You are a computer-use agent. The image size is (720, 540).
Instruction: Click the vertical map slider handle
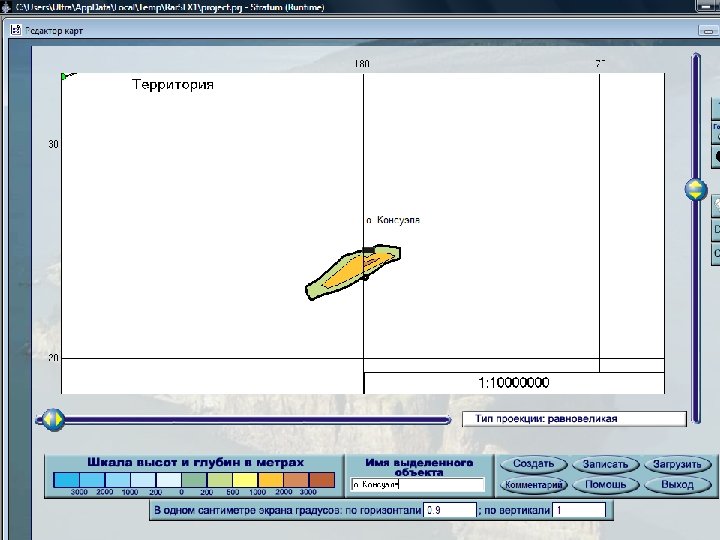(696, 189)
